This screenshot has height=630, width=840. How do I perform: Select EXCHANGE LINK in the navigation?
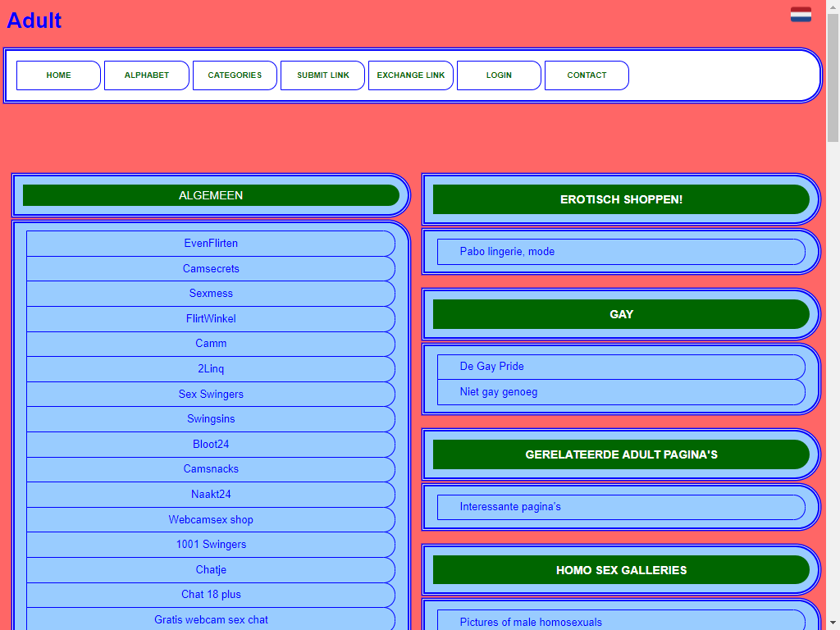click(x=411, y=75)
